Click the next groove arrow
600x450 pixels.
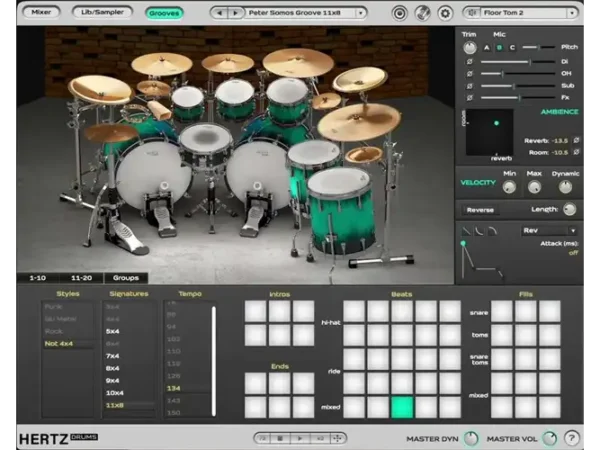click(x=235, y=13)
